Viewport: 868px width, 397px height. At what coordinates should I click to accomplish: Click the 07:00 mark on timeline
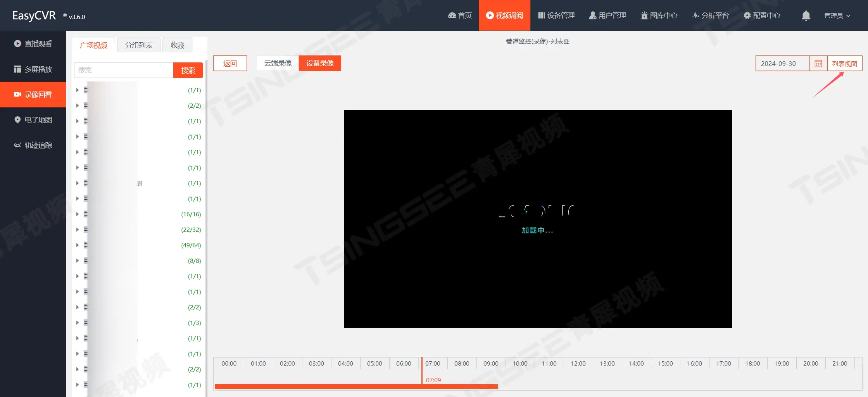433,364
